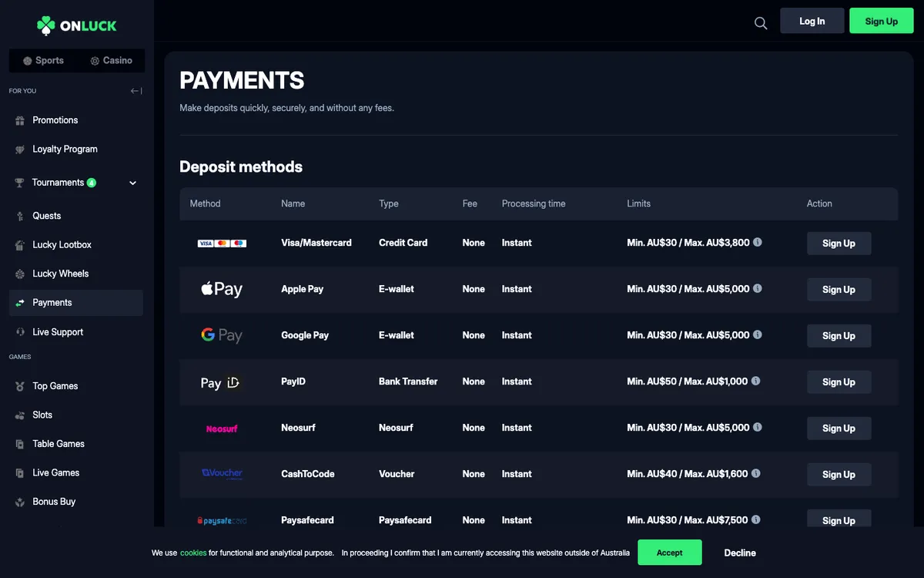Sign Up in the Visa/Mastercard row
The width and height of the screenshot is (924, 578).
click(839, 244)
